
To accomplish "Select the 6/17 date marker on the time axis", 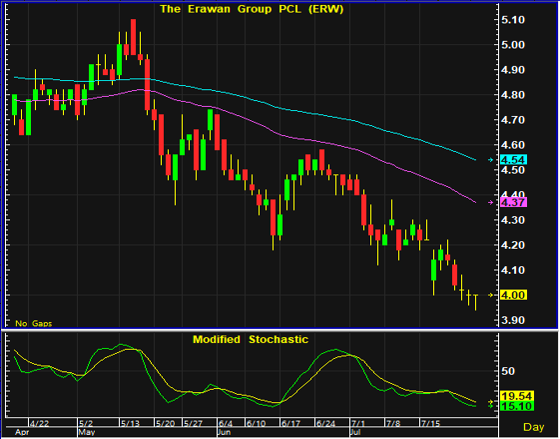I will tap(291, 424).
